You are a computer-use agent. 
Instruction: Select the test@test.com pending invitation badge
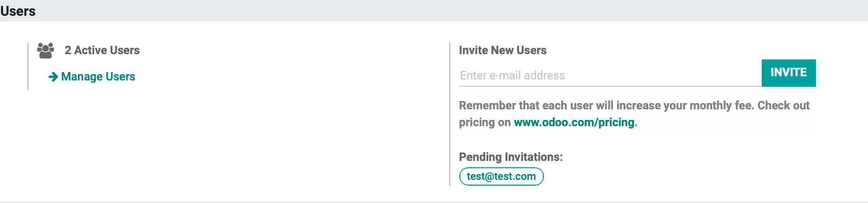(501, 176)
